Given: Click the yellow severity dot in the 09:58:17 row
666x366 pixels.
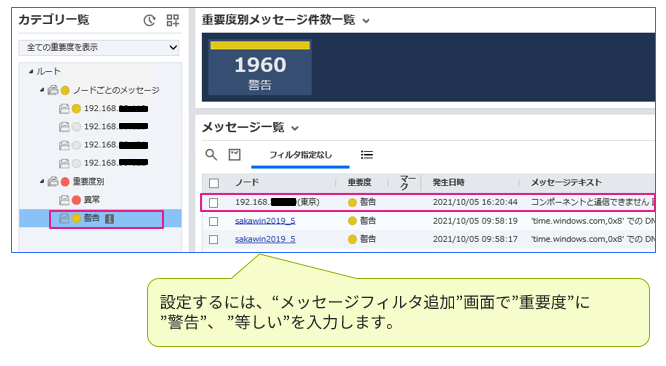Looking at the screenshot, I should pos(352,239).
